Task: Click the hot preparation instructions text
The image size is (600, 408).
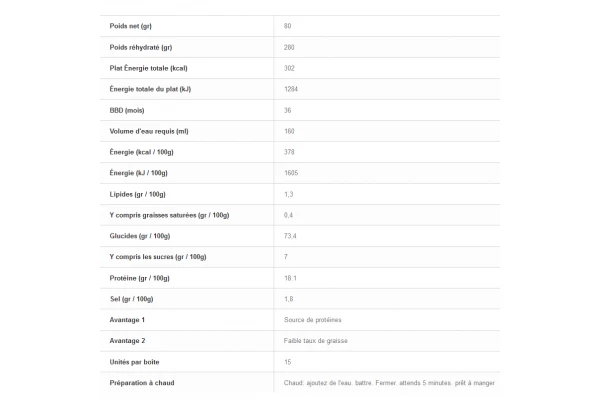Action: (x=389, y=383)
